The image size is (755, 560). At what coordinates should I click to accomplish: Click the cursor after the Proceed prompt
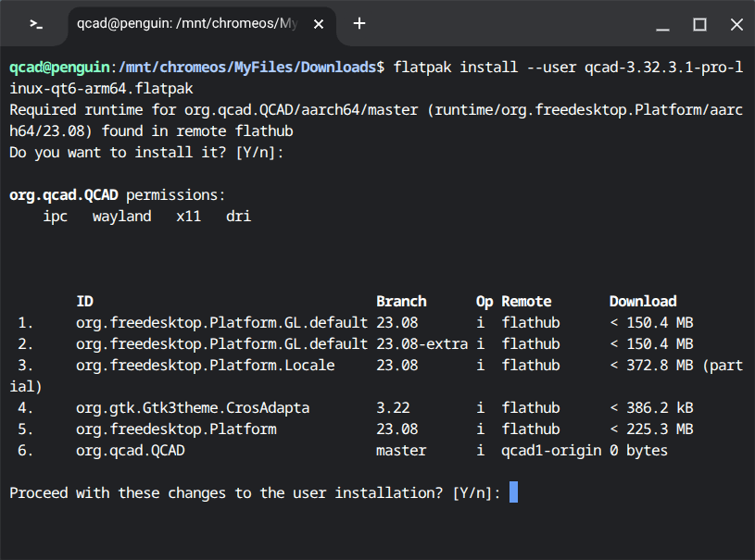514,492
